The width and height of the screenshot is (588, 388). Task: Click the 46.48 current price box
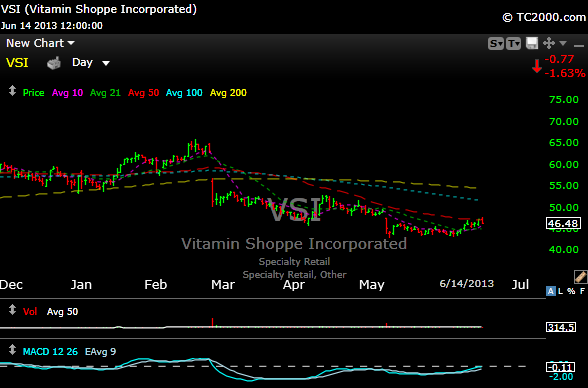tap(563, 223)
